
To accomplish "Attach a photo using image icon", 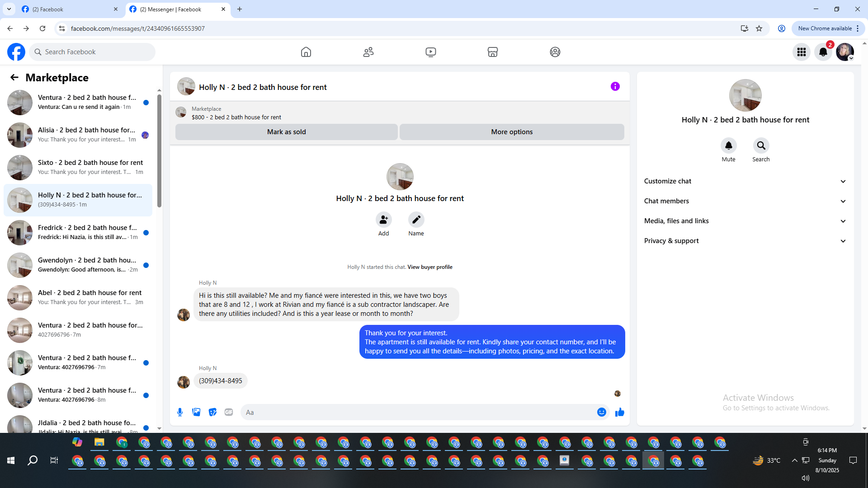I will click(196, 412).
